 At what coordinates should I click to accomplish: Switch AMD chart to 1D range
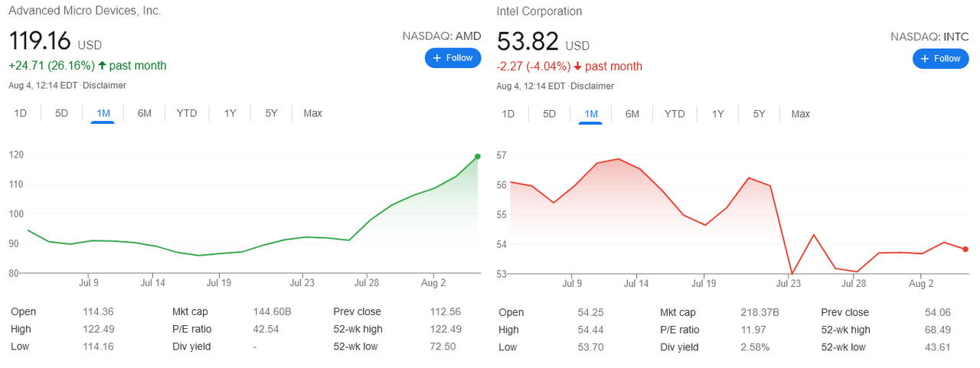tap(21, 113)
